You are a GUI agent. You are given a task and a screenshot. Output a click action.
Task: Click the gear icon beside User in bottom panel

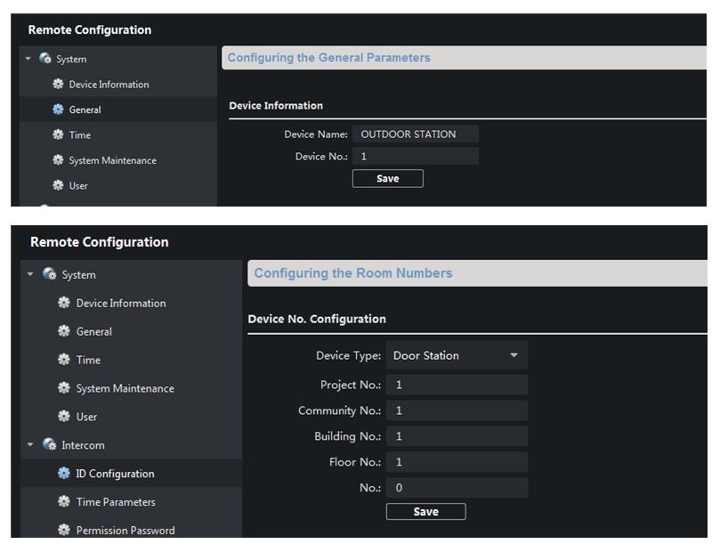pyautogui.click(x=64, y=417)
